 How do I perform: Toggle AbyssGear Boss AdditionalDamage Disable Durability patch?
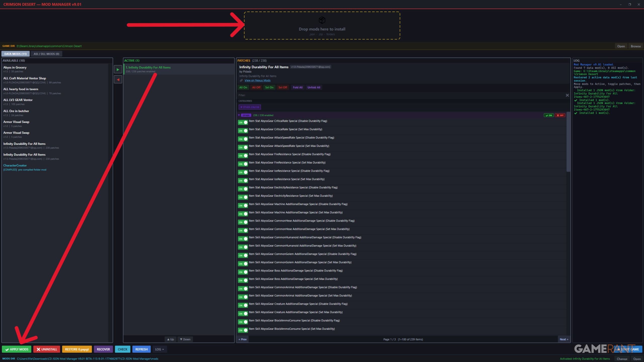point(243,272)
